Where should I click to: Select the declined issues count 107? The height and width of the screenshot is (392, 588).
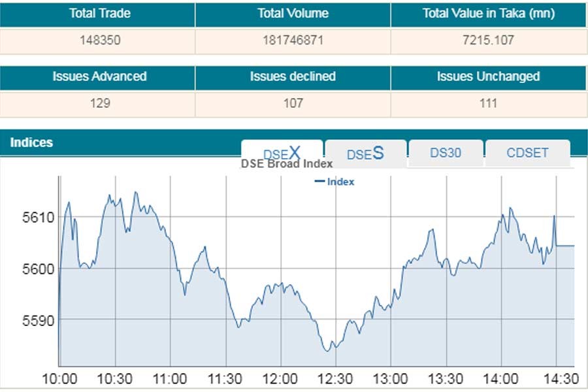click(293, 103)
